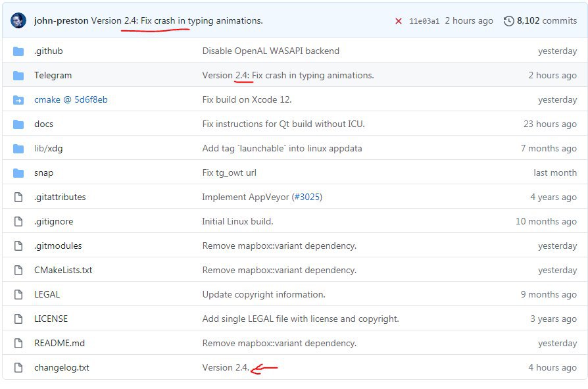The width and height of the screenshot is (588, 389).
Task: Open changelog.txt commit 'Version 2.4.'
Action: point(226,368)
